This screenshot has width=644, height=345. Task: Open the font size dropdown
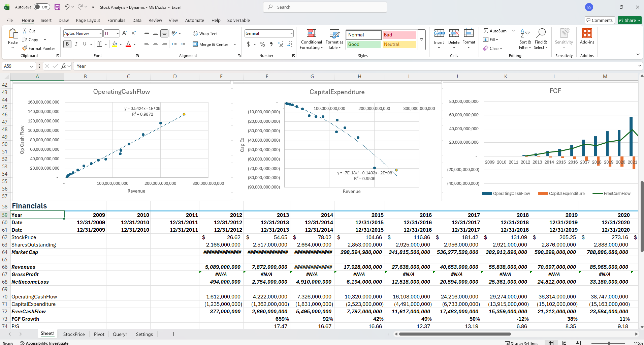pos(118,33)
